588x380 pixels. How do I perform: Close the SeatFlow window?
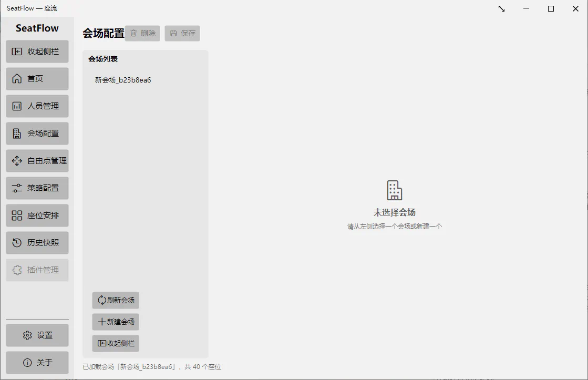[575, 8]
